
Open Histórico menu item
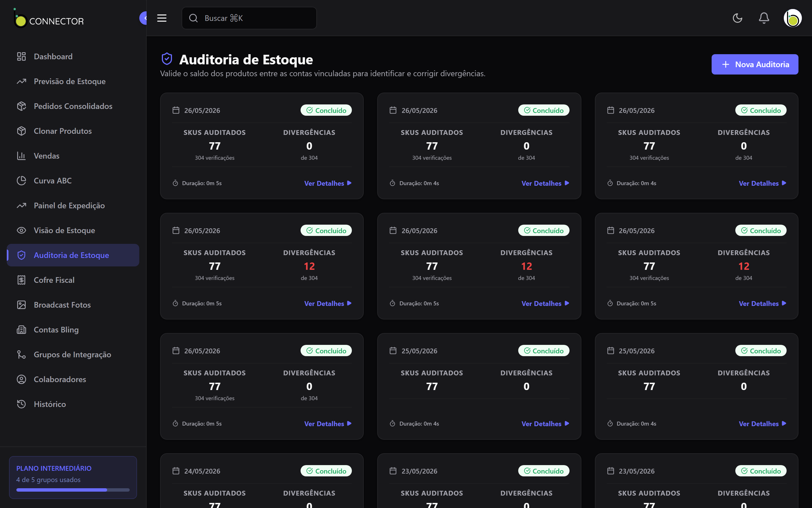coord(73,404)
